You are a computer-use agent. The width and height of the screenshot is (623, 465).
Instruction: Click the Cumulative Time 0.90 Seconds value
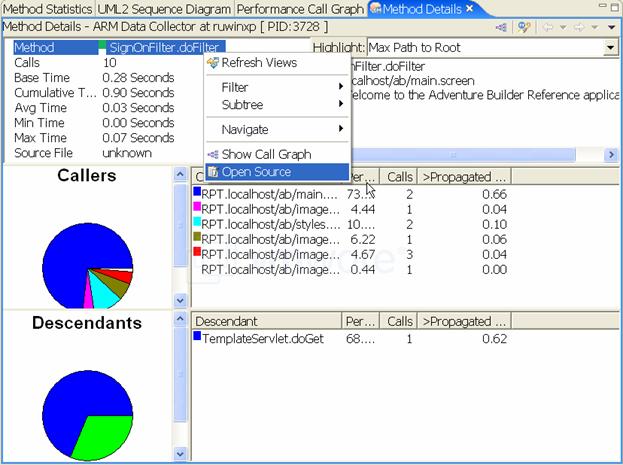coord(138,93)
